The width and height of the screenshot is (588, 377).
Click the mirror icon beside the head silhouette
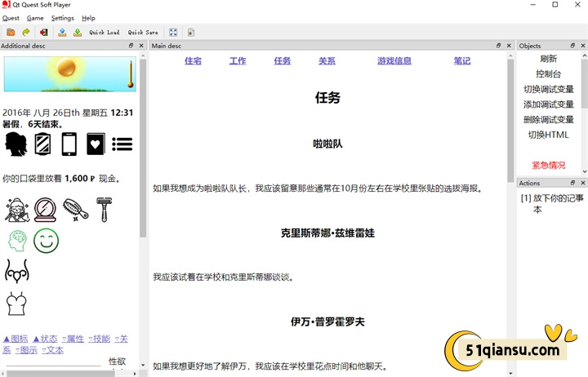[x=42, y=144]
